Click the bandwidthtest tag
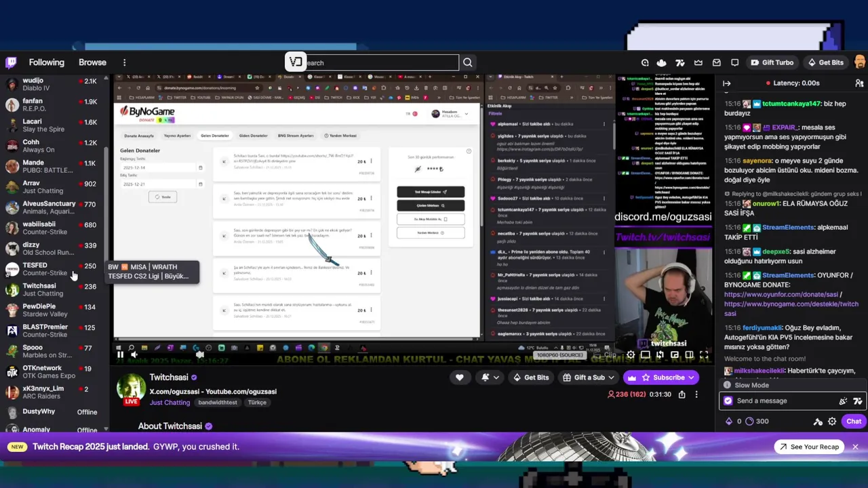Image resolution: width=868 pixels, height=488 pixels. point(218,403)
